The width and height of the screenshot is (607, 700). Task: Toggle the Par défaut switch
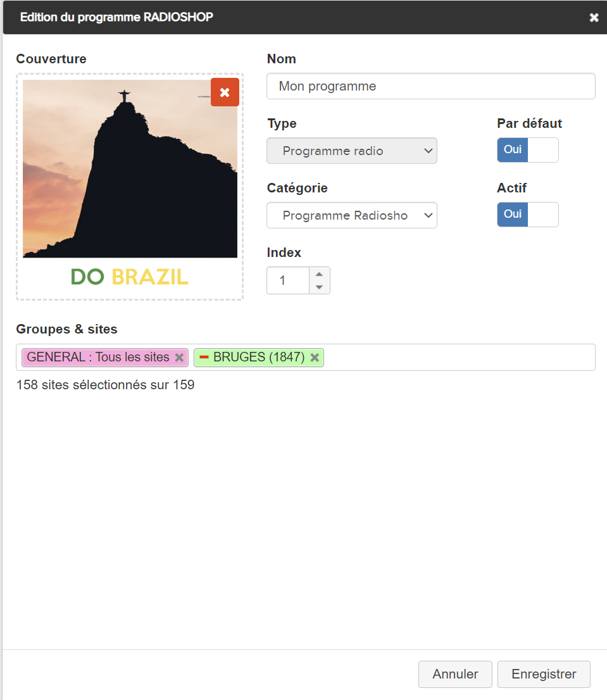click(x=527, y=150)
